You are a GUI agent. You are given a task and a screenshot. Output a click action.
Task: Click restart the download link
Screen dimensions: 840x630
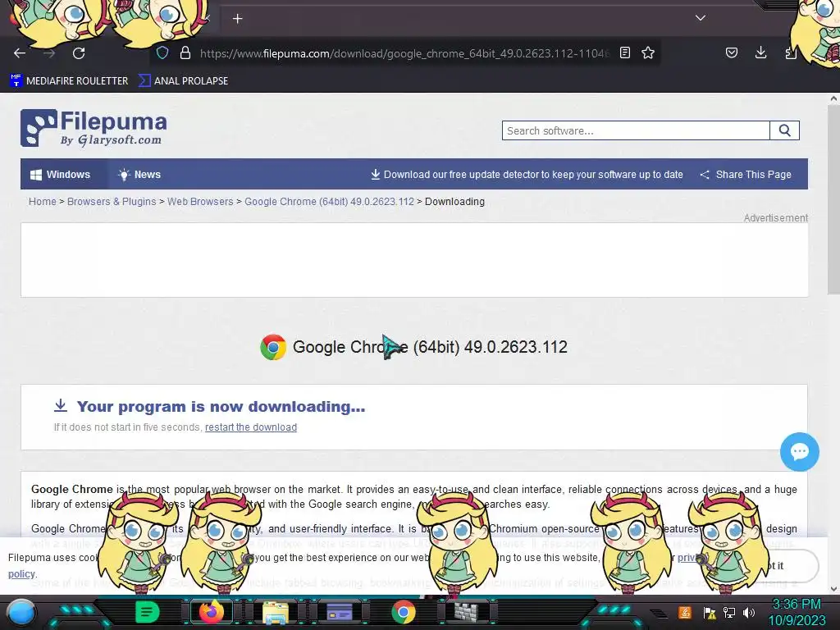251,427
